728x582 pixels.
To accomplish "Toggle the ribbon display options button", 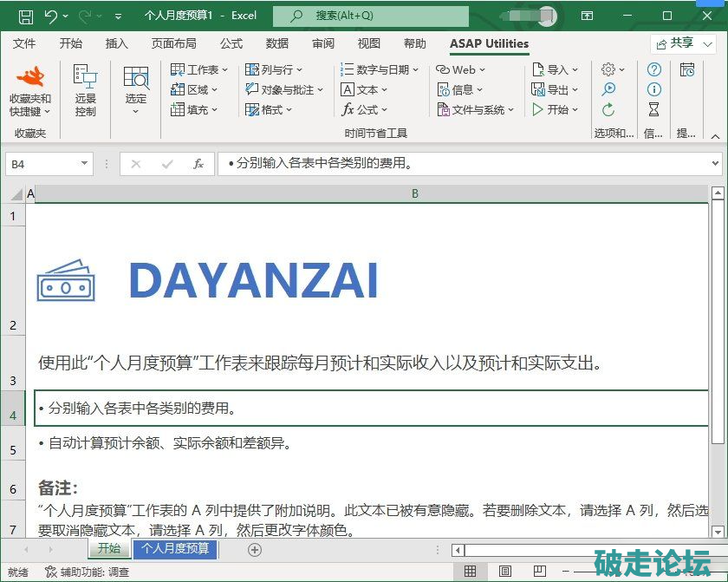I will 588,16.
